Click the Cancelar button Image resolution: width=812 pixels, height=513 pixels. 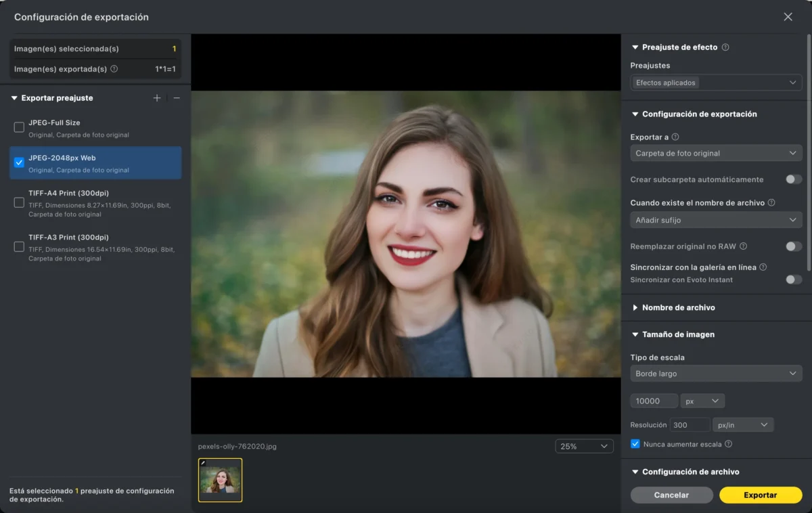pos(671,495)
